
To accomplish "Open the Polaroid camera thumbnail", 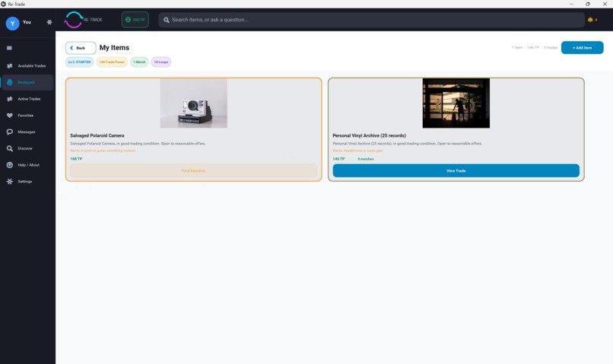I will tap(193, 103).
